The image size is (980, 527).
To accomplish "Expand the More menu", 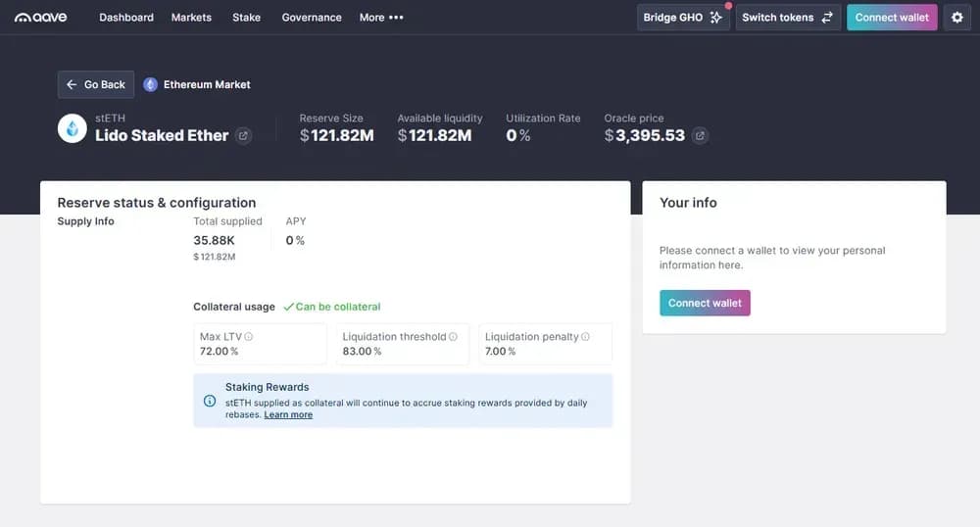I will point(381,18).
